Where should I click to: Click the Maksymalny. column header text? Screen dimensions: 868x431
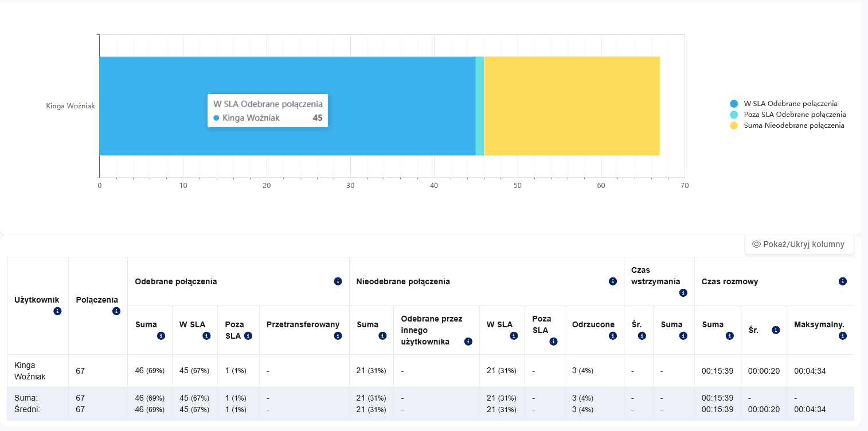pos(819,324)
